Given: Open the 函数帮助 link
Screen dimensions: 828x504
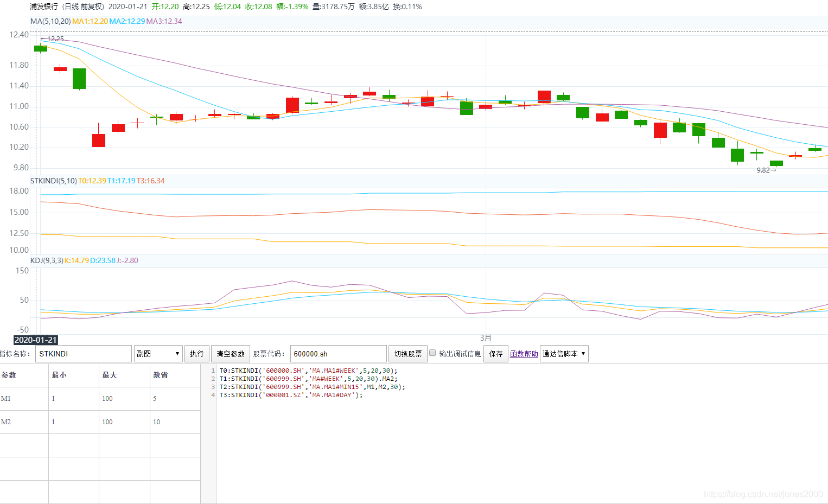Looking at the screenshot, I should tap(524, 354).
